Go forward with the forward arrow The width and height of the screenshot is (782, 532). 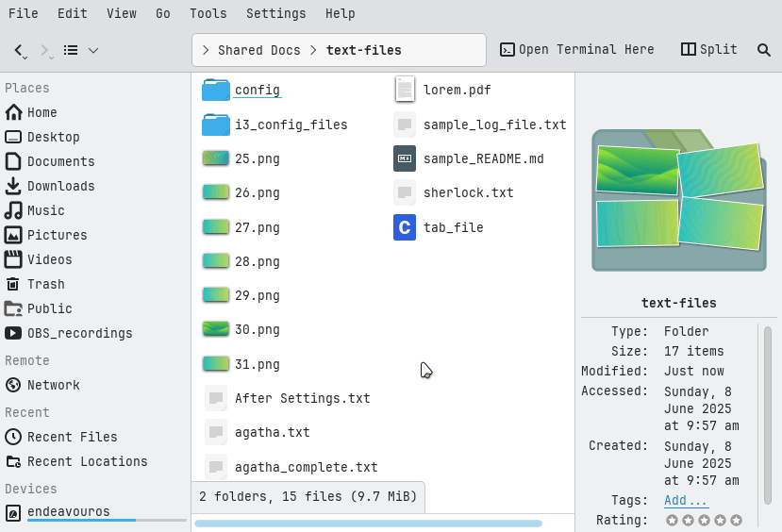(44, 50)
